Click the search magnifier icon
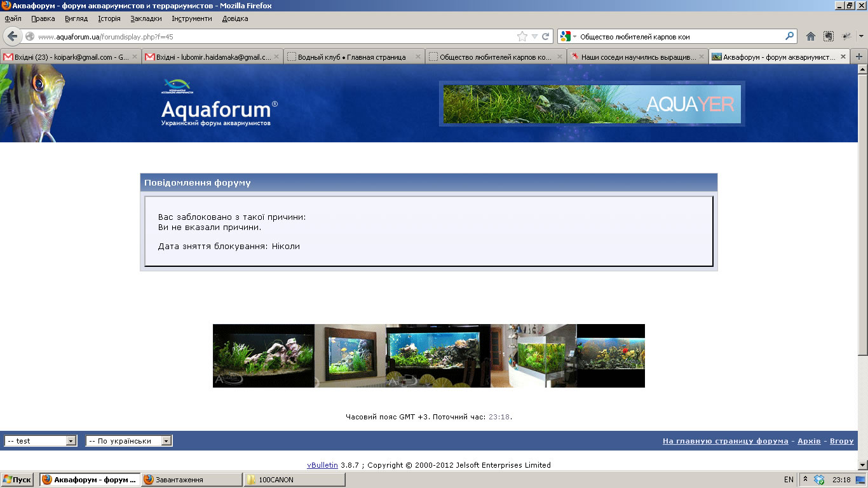 [790, 36]
